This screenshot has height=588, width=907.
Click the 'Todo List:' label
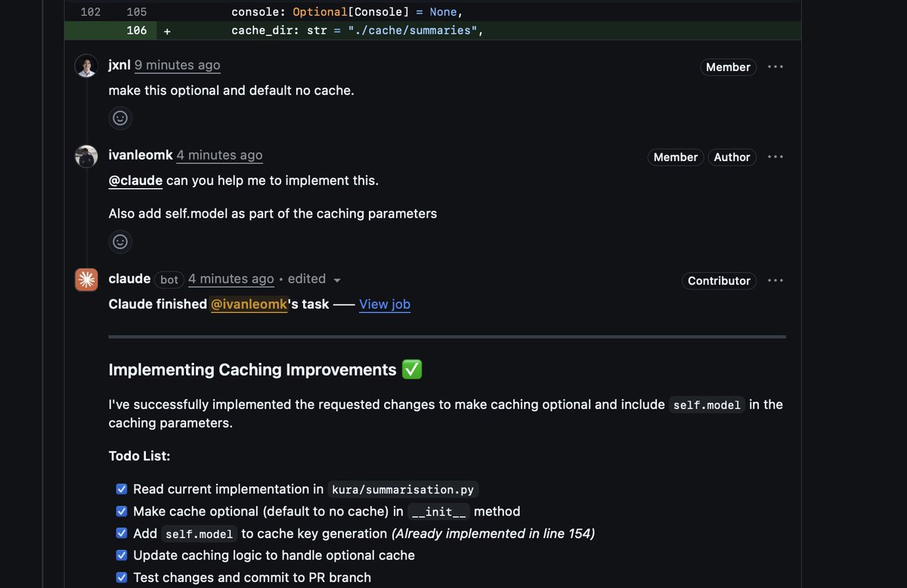(139, 456)
